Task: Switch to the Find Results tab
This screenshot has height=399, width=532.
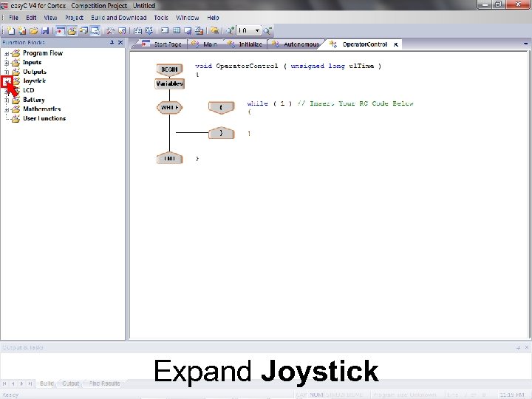Action: tap(104, 383)
